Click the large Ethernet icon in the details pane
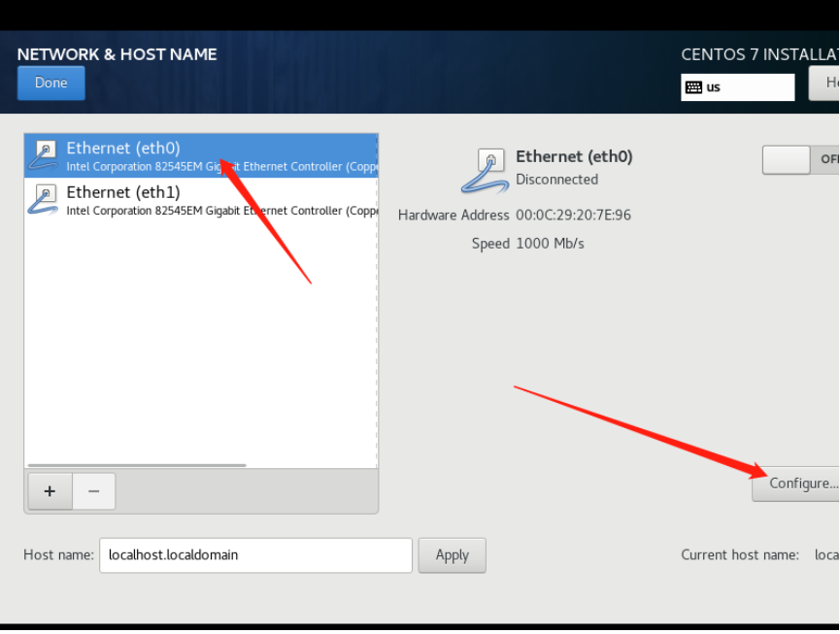Image resolution: width=840 pixels, height=634 pixels. (x=486, y=171)
